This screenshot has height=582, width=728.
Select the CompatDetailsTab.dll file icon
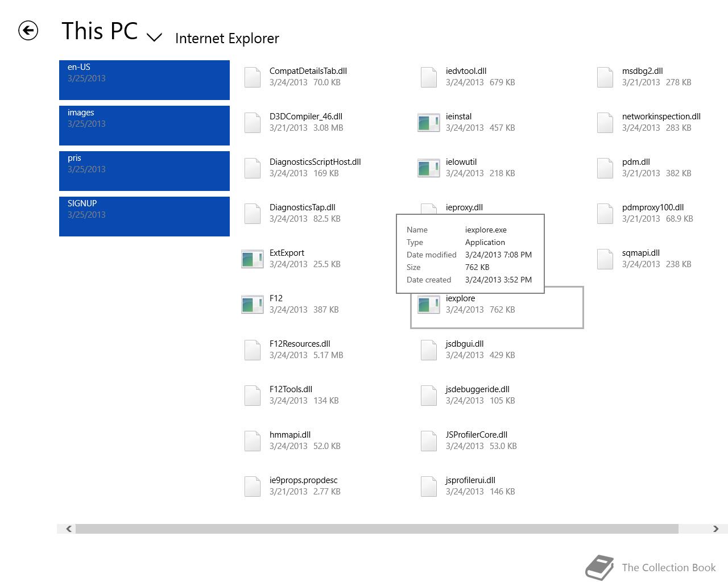pos(253,77)
